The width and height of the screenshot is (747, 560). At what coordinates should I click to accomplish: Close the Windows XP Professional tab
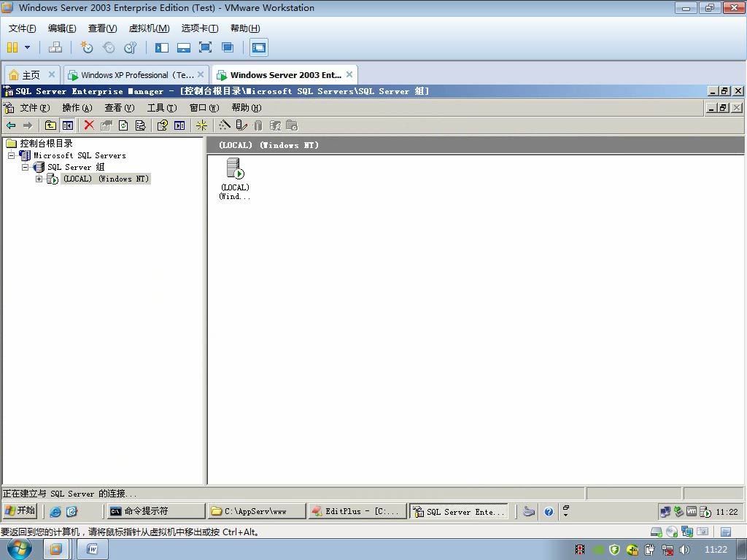pos(201,74)
